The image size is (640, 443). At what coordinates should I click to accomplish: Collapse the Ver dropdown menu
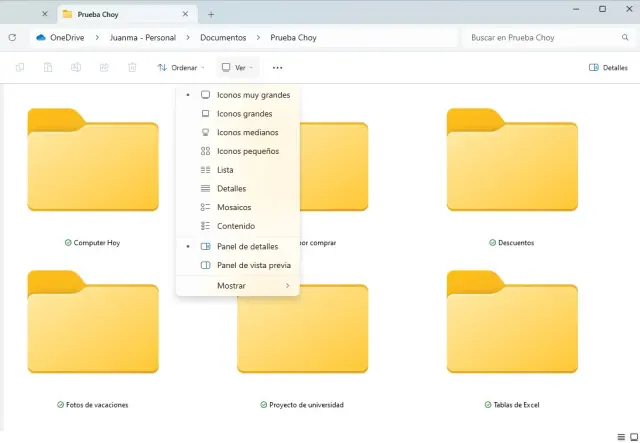point(237,67)
